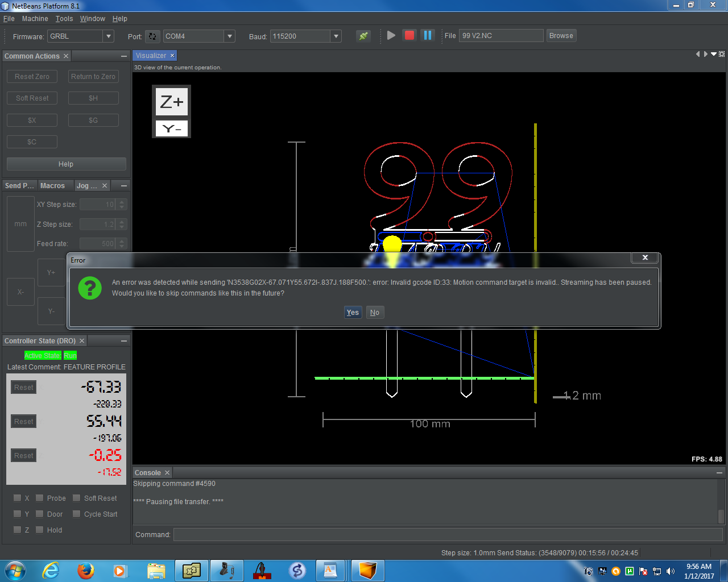728x582 pixels.
Task: Click the green connect/disconnect plug icon
Action: [363, 36]
